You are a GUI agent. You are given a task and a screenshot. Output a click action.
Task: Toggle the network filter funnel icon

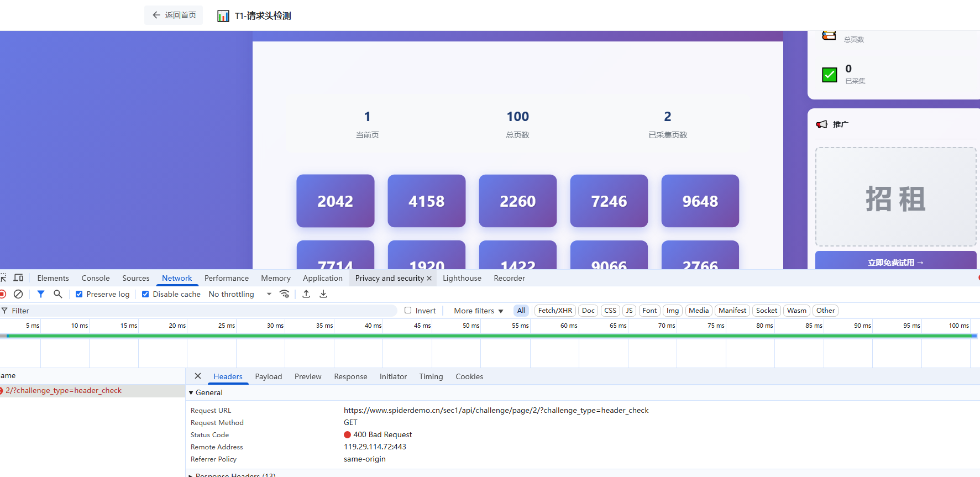[40, 294]
